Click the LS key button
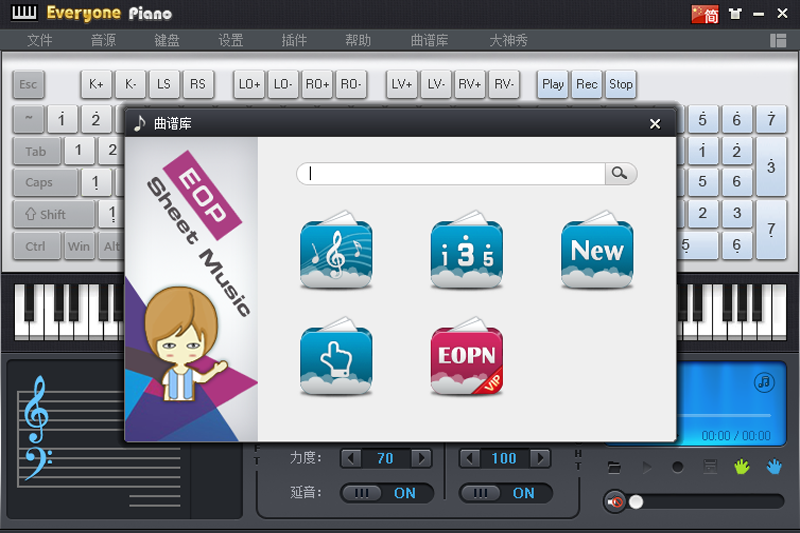The height and width of the screenshot is (533, 800). 164,84
